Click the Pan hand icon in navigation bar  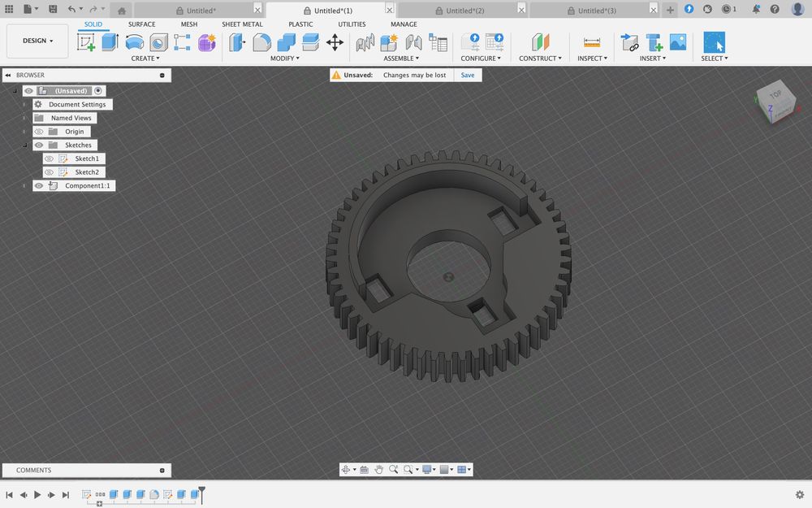[378, 469]
